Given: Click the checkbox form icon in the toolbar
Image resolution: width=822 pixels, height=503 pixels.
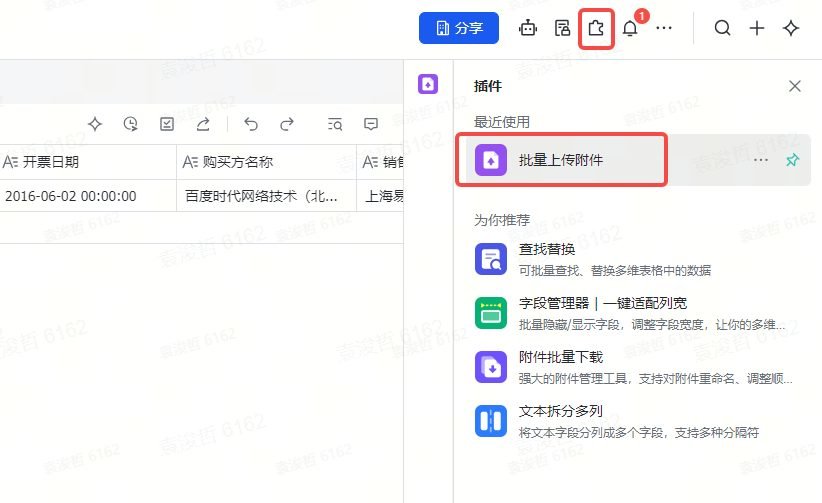Looking at the screenshot, I should click(167, 124).
